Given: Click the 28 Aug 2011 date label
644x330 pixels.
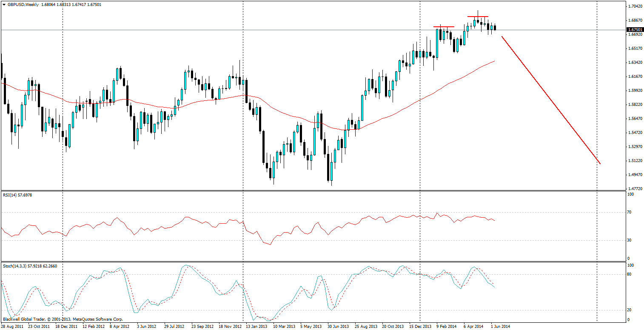Looking at the screenshot, I should [11, 327].
